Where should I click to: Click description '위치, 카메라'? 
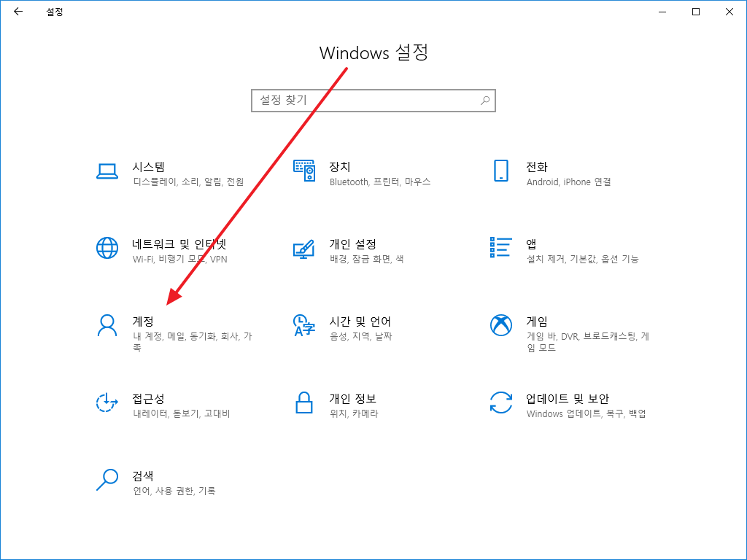pos(354,413)
